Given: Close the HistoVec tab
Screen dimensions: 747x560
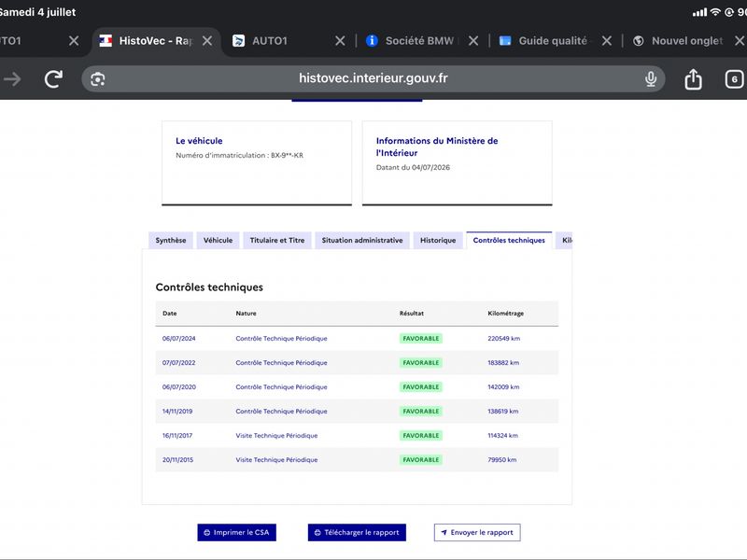Looking at the screenshot, I should point(207,41).
